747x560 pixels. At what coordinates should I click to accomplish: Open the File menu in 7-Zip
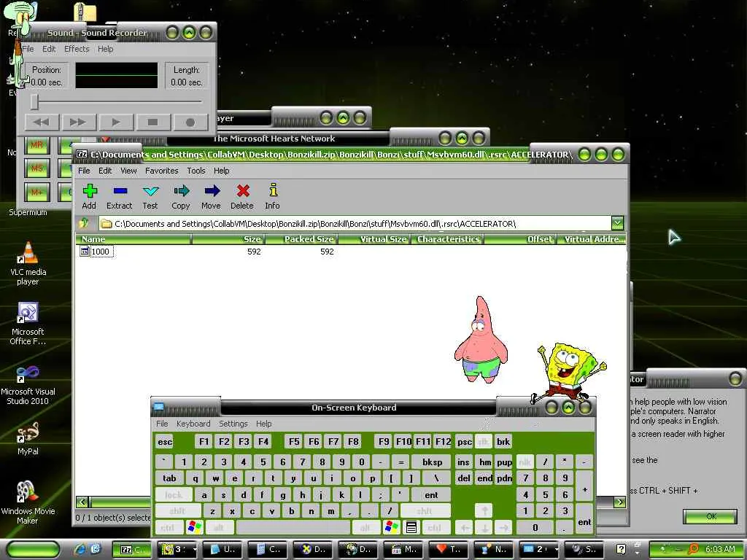click(85, 171)
